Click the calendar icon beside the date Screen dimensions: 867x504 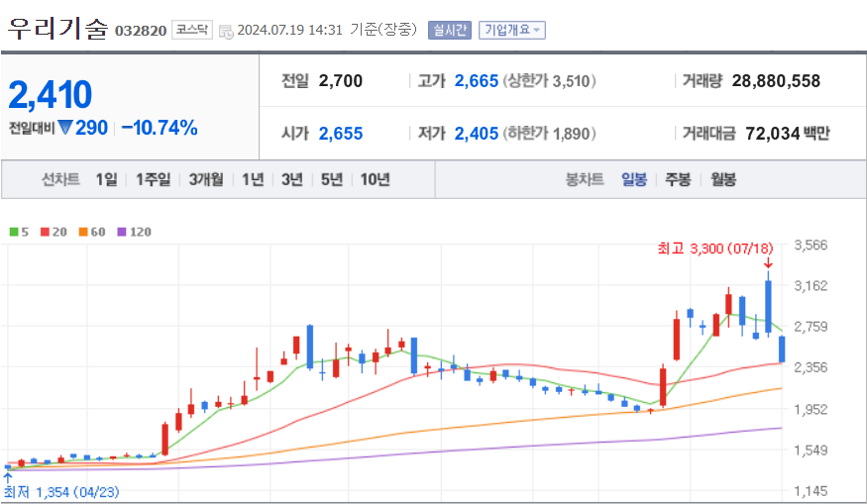pyautogui.click(x=226, y=31)
